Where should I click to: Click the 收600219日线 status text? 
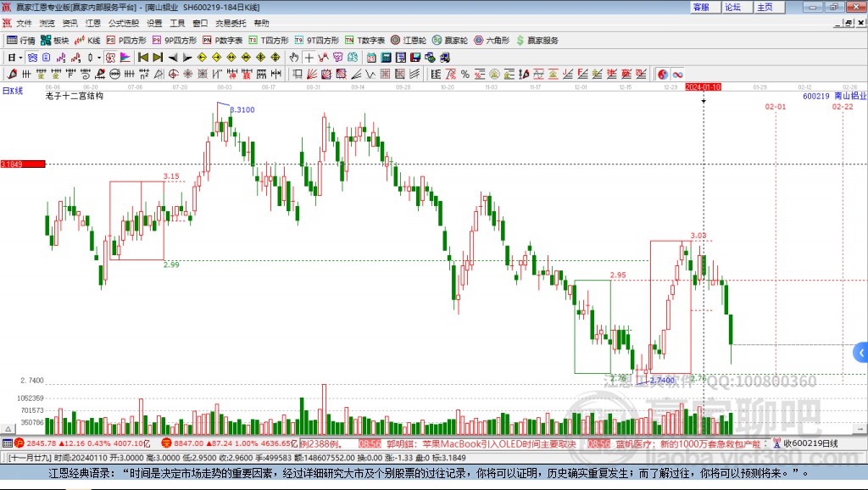(810, 443)
